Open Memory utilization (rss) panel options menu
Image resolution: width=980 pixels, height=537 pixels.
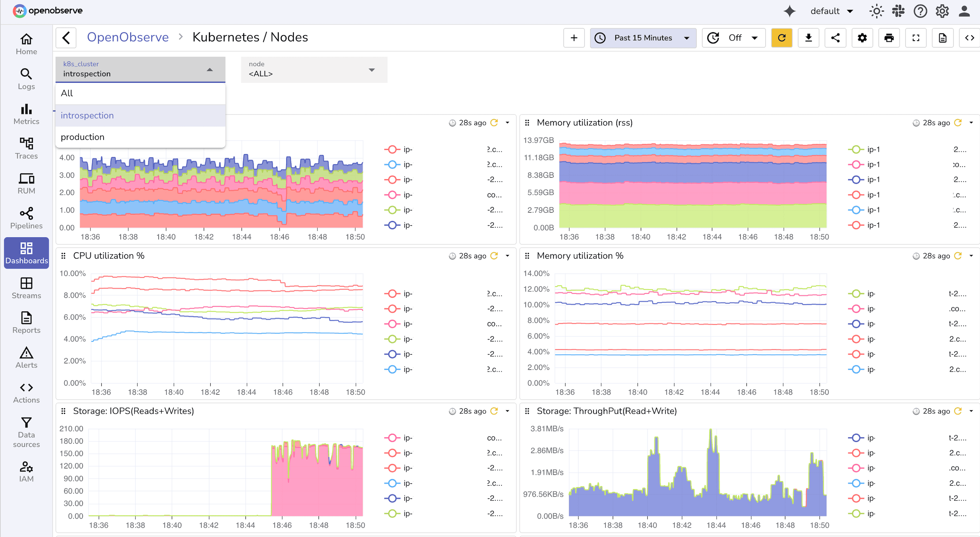click(972, 122)
